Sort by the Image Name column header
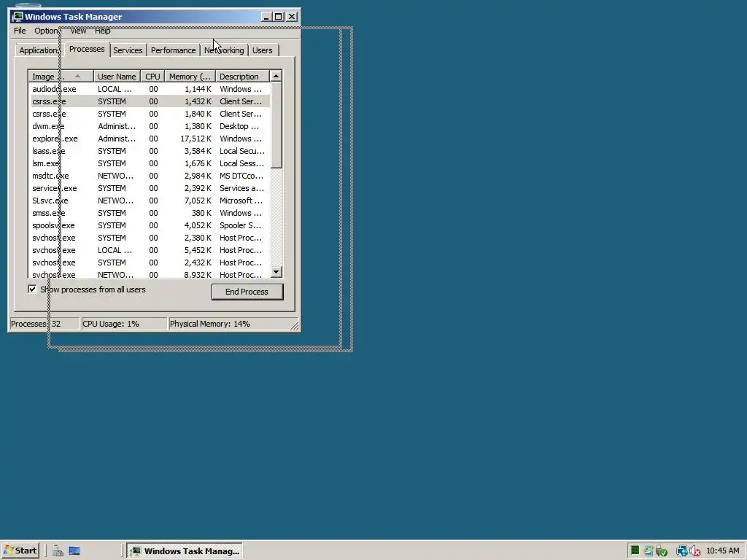 (61, 76)
